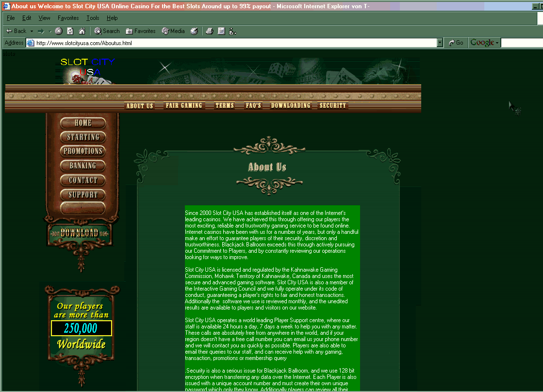This screenshot has width=543, height=392.
Task: Click the Google toolbar search field
Action: 522,43
